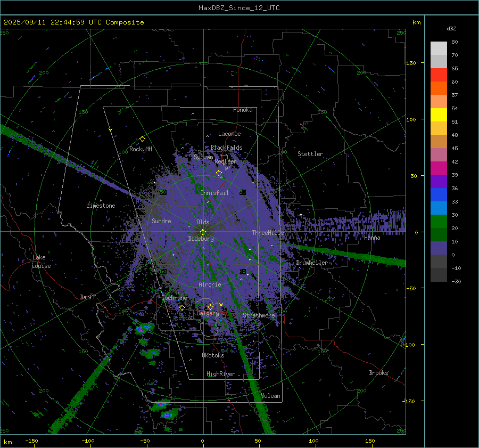Click the 100 tick on bottom km axis
Screen dimensions: 479x448
click(313, 441)
